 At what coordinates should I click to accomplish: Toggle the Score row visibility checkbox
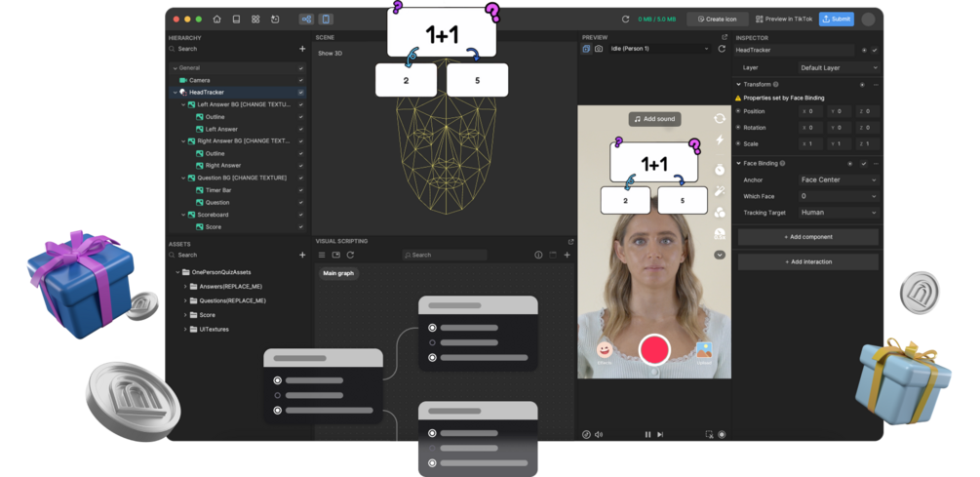tap(301, 227)
